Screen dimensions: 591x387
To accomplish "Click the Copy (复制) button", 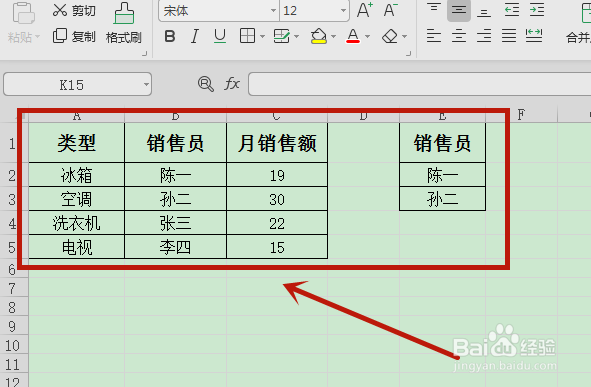I will 74,36.
